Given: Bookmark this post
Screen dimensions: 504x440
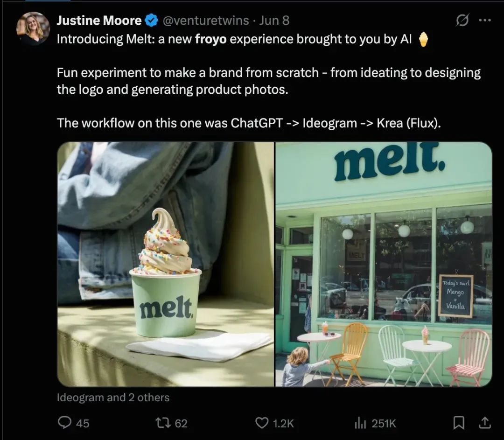Looking at the screenshot, I should 459,423.
